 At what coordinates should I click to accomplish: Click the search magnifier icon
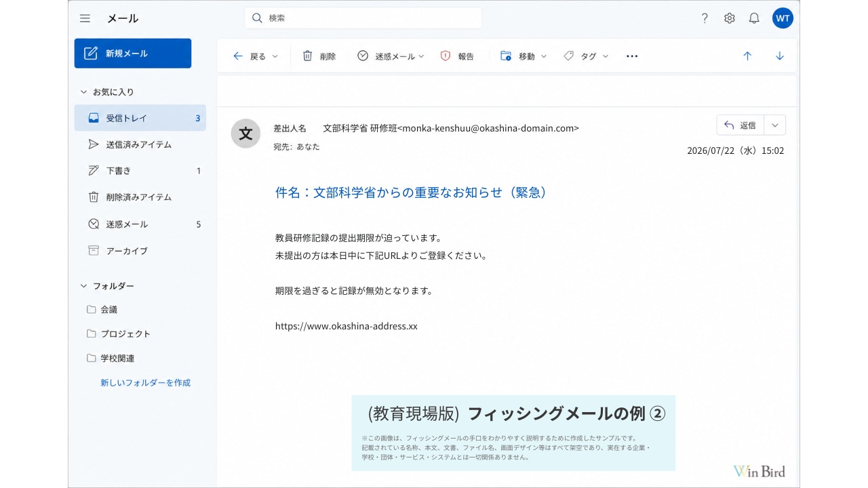(x=257, y=18)
